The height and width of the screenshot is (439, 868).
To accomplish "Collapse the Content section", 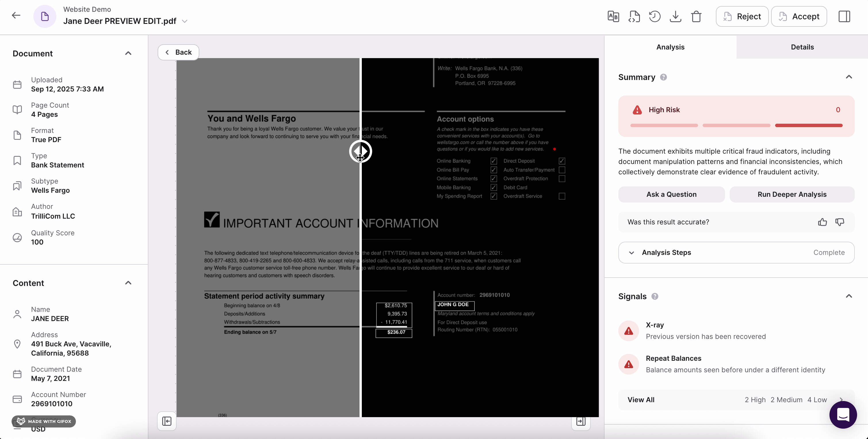I will 128,283.
